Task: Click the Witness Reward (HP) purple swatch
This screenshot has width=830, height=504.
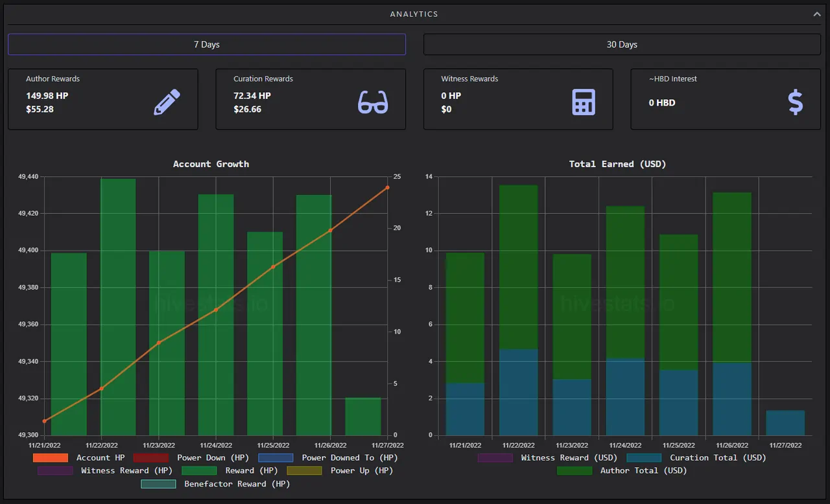Action: click(x=55, y=471)
